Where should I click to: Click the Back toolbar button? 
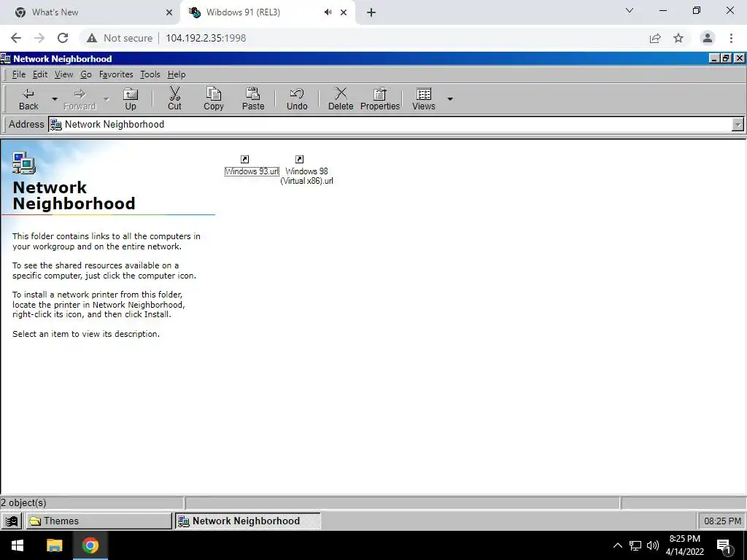(28, 99)
